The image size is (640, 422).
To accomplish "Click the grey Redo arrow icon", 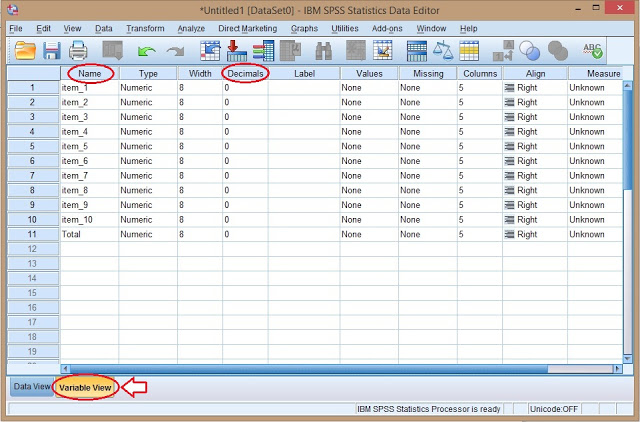I will pos(176,51).
